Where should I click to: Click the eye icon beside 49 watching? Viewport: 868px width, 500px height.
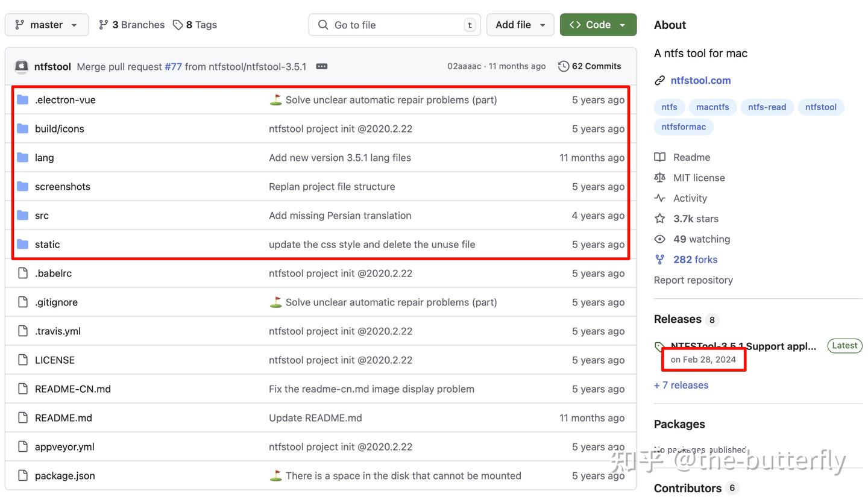[x=660, y=239]
